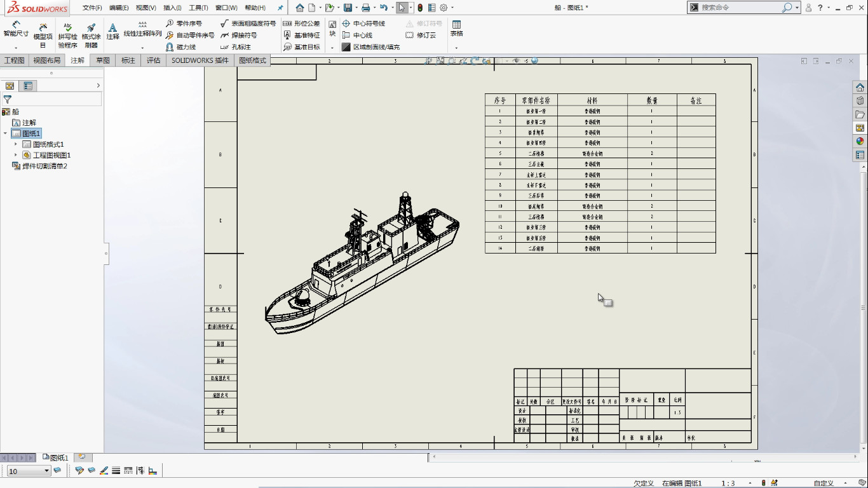The width and height of the screenshot is (868, 488).
Task: Open the layer dropdown showing 10
Action: coord(46,471)
